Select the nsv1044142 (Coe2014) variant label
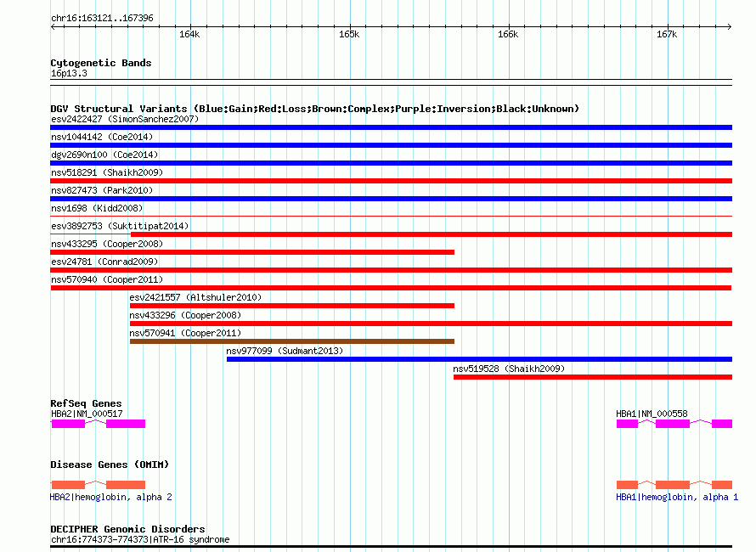The image size is (756, 552). [x=102, y=137]
